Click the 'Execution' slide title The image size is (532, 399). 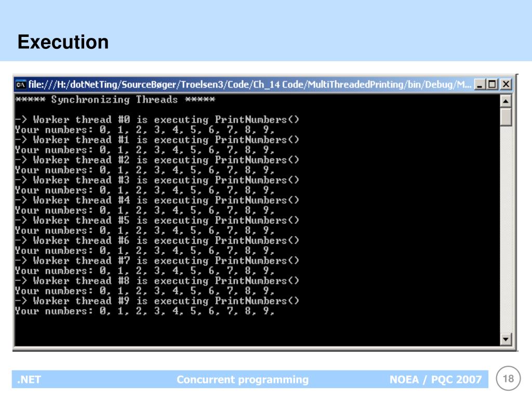pos(63,42)
